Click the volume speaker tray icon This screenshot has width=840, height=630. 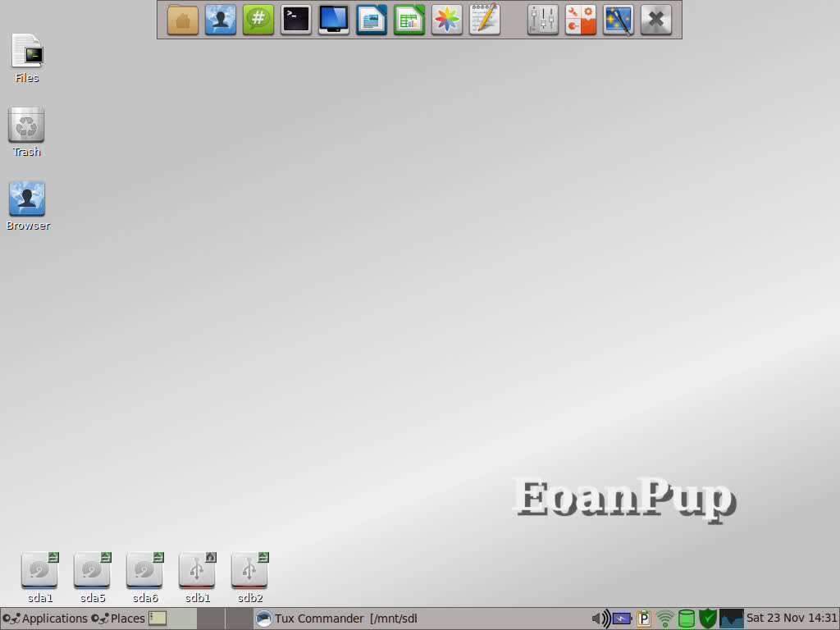(601, 619)
